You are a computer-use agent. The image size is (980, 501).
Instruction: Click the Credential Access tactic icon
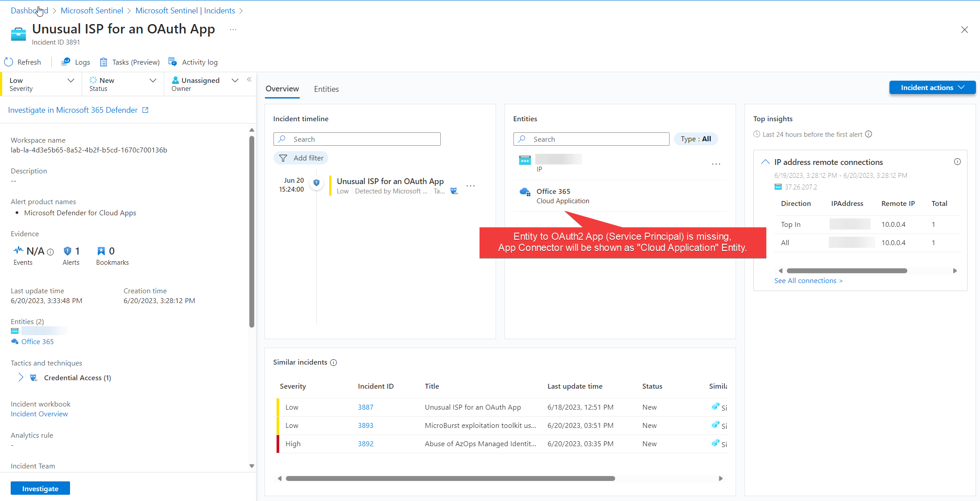pyautogui.click(x=33, y=378)
